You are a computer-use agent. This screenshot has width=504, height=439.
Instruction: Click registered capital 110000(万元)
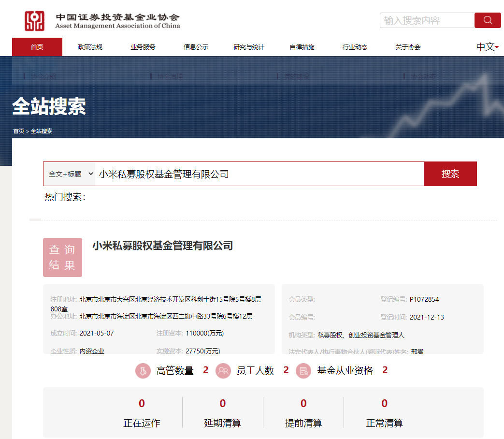[x=205, y=333]
